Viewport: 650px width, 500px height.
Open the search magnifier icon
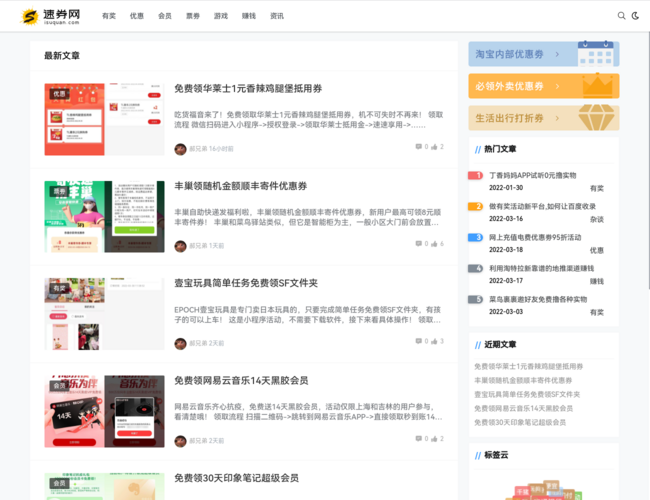(x=621, y=16)
